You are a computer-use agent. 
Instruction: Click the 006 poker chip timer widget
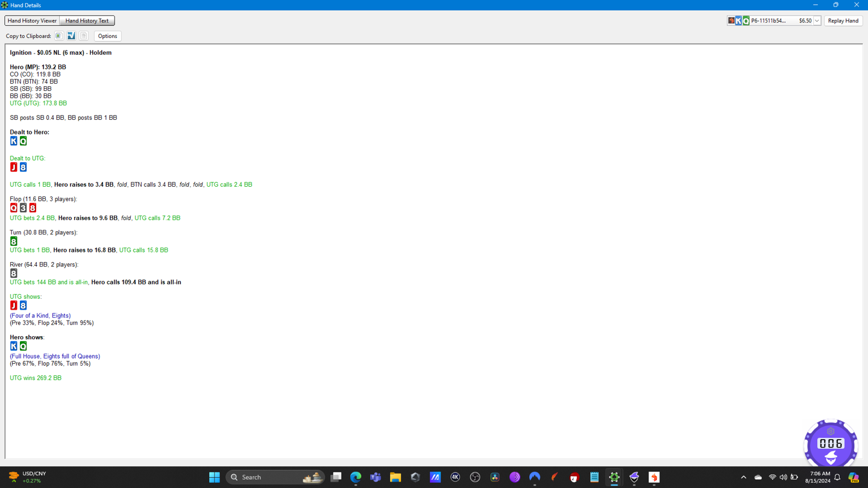click(831, 444)
